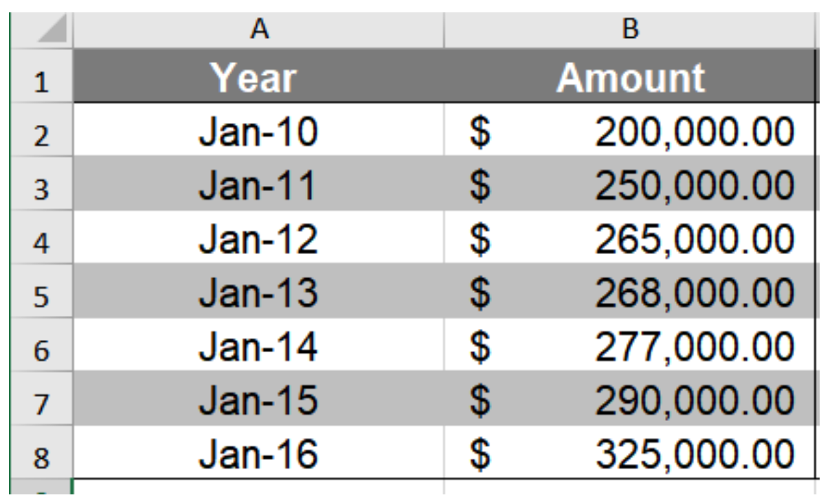Viewport: 830px width, 504px height.
Task: Select column B header
Action: tap(632, 27)
